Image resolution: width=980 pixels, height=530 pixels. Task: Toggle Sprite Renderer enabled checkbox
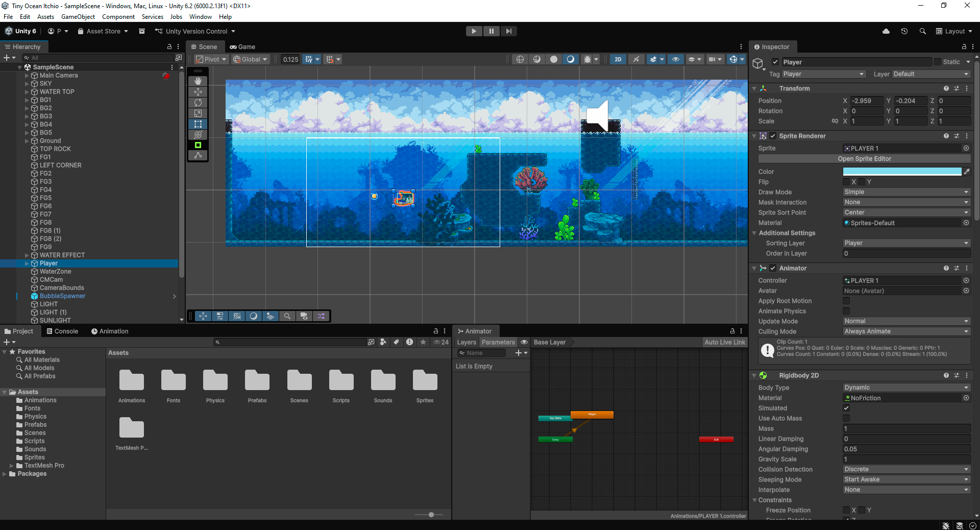click(773, 136)
